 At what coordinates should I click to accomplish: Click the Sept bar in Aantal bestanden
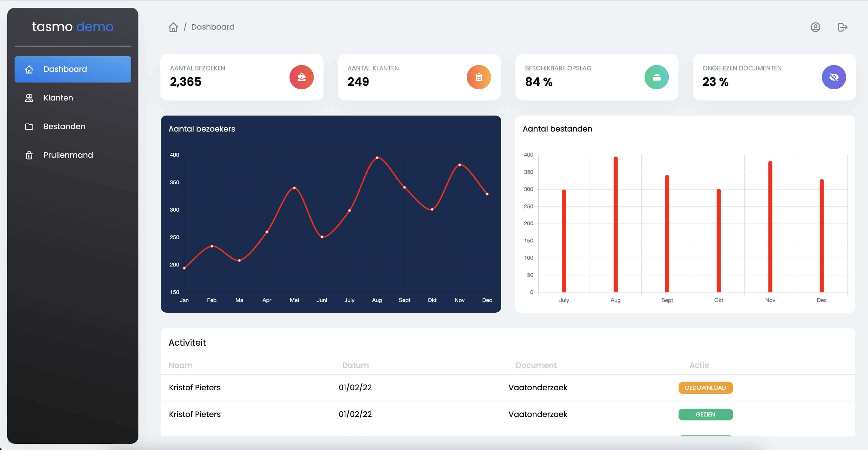pos(667,234)
